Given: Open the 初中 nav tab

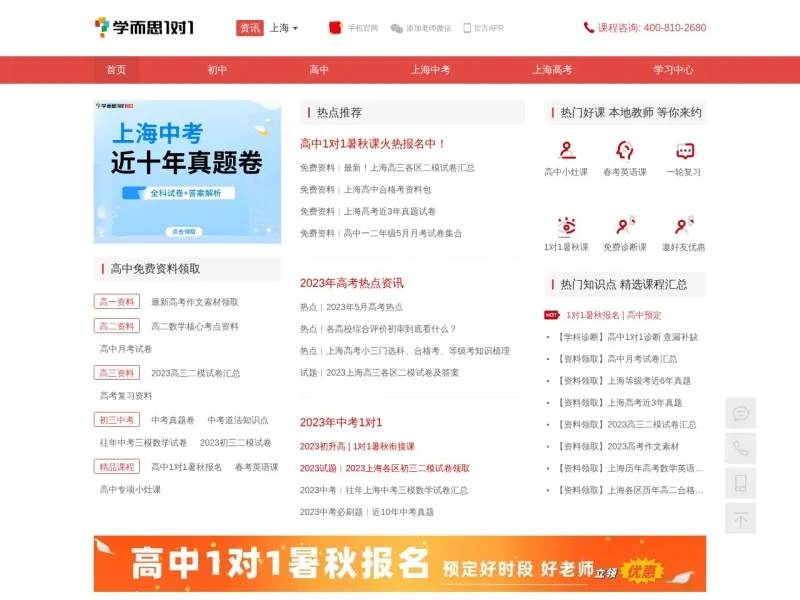Looking at the screenshot, I should (217, 70).
